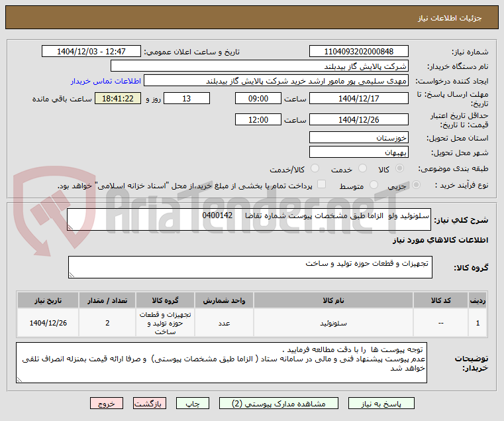Click the requester field مهدی سلیمی پور
This screenshot has height=421, width=504.
point(276,80)
